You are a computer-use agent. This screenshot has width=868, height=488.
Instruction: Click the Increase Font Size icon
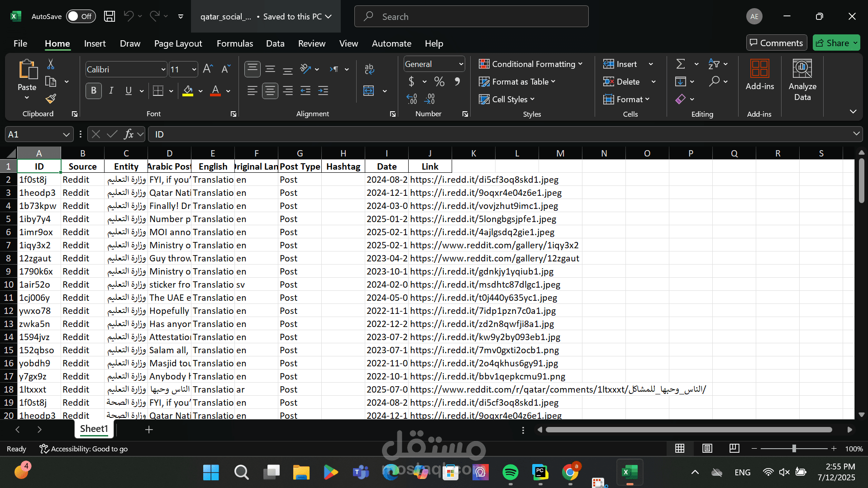[208, 69]
